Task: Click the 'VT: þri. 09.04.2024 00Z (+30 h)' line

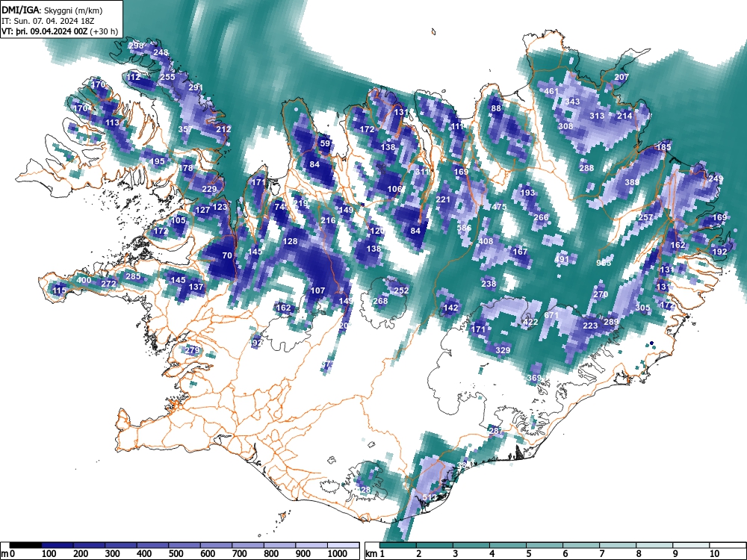Action: tap(60, 32)
